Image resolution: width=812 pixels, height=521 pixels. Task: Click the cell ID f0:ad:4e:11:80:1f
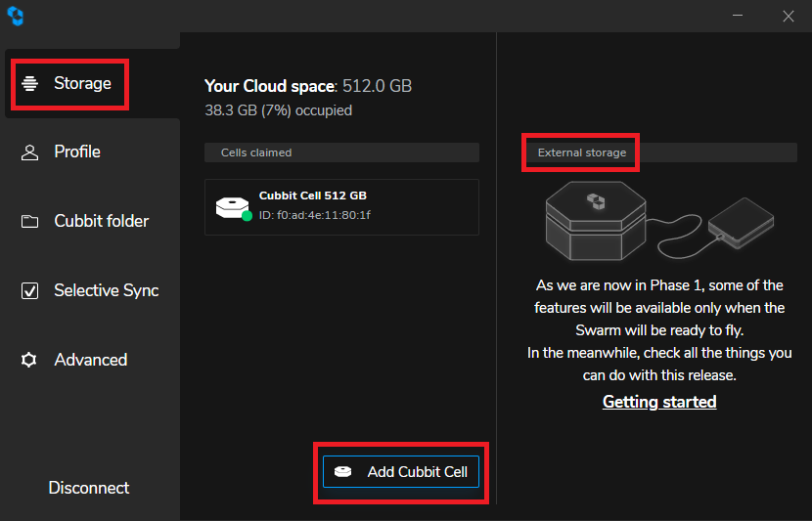coord(314,215)
